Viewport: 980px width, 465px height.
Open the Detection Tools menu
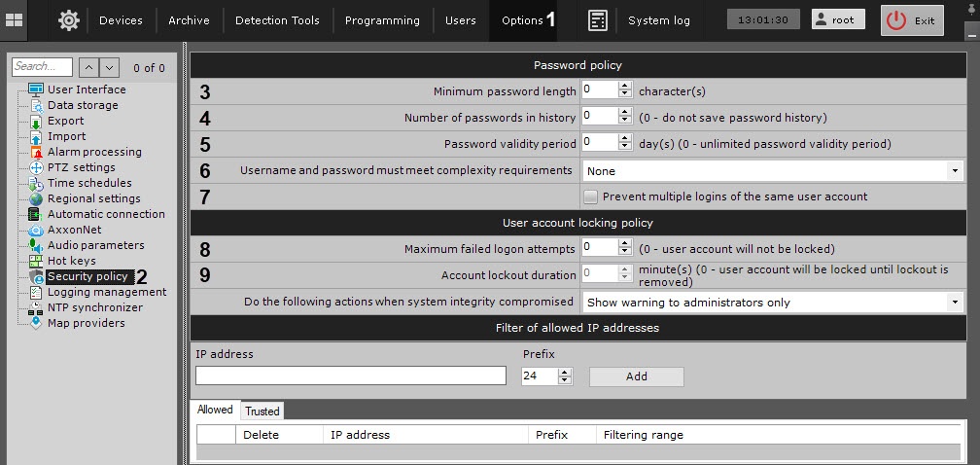pos(277,20)
